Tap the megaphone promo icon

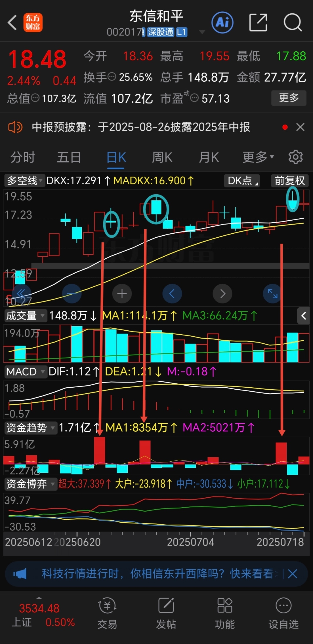point(20,574)
